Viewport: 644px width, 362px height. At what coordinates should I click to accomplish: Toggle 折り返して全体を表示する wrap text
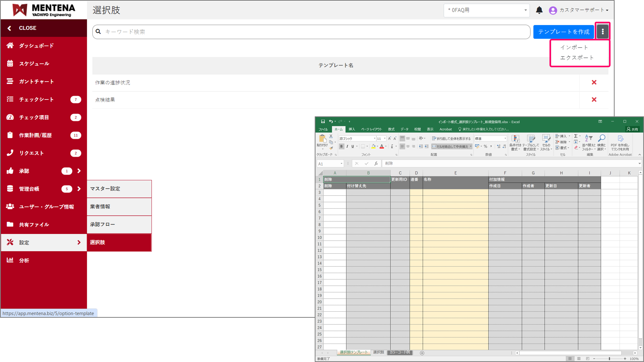click(451, 139)
